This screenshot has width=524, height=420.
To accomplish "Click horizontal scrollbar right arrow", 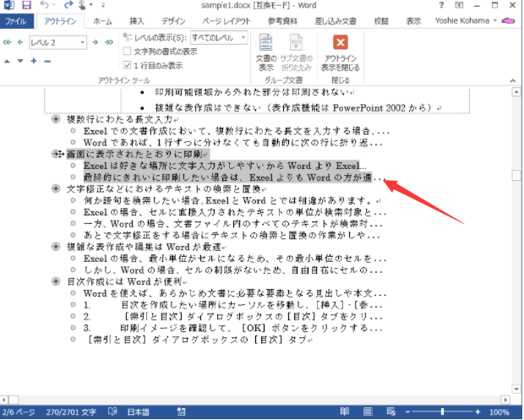I will point(505,400).
